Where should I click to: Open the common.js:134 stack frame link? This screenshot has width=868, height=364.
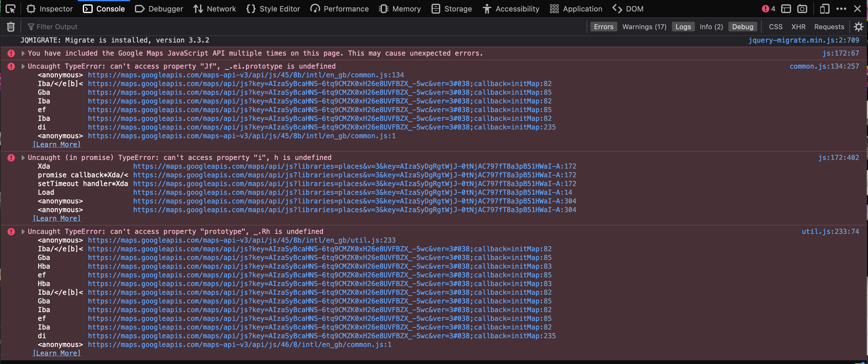click(x=246, y=75)
